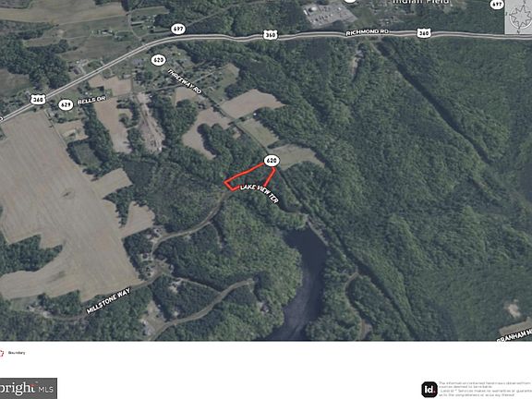Click the Lake View Ter road label
532x399 pixels.
260,194
